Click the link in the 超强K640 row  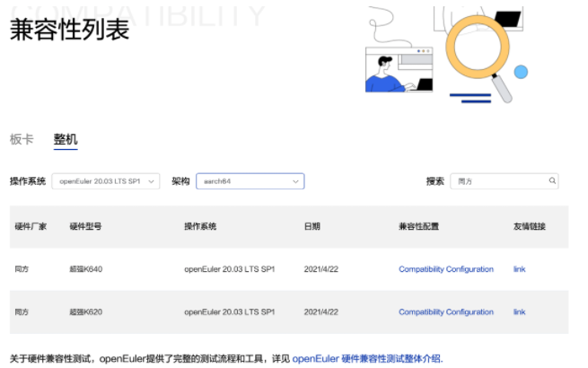pos(519,269)
